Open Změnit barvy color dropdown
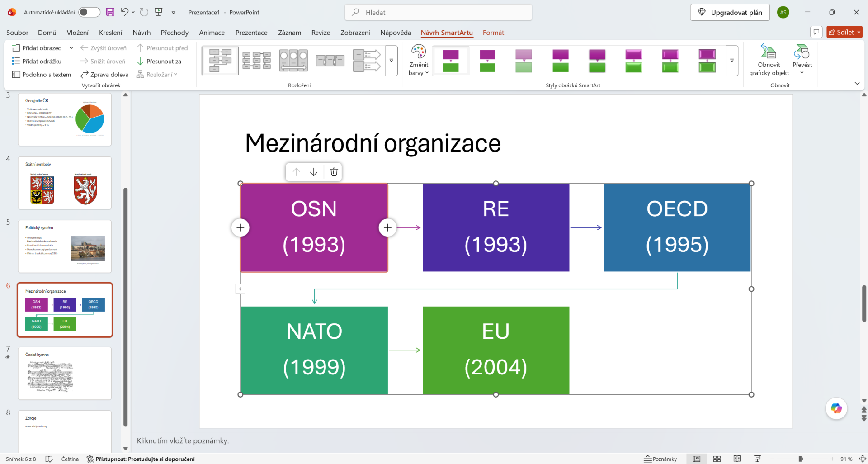The width and height of the screenshot is (868, 464). coord(419,61)
